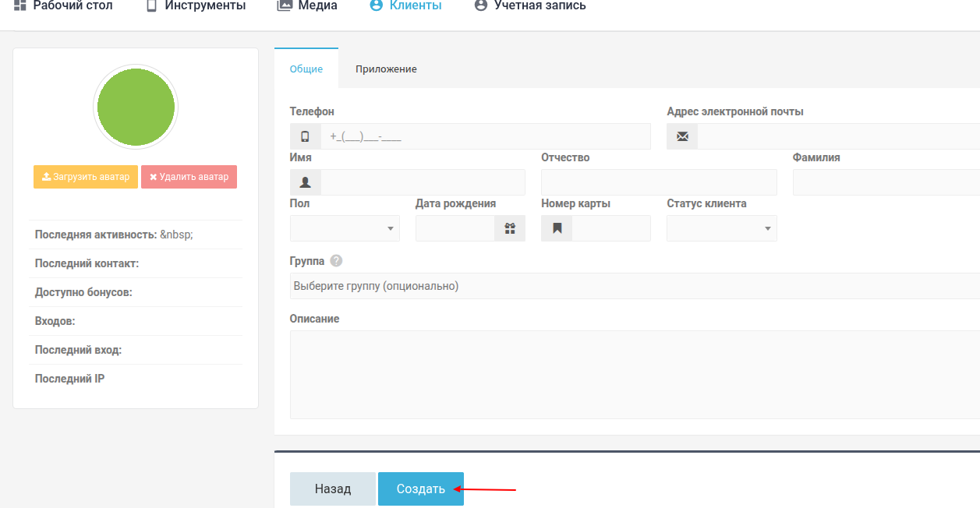Click envelope icon beside email field

[x=682, y=136]
